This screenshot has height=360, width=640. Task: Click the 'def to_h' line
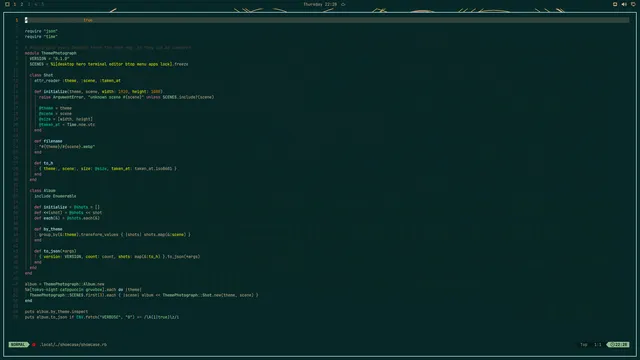pyautogui.click(x=44, y=163)
